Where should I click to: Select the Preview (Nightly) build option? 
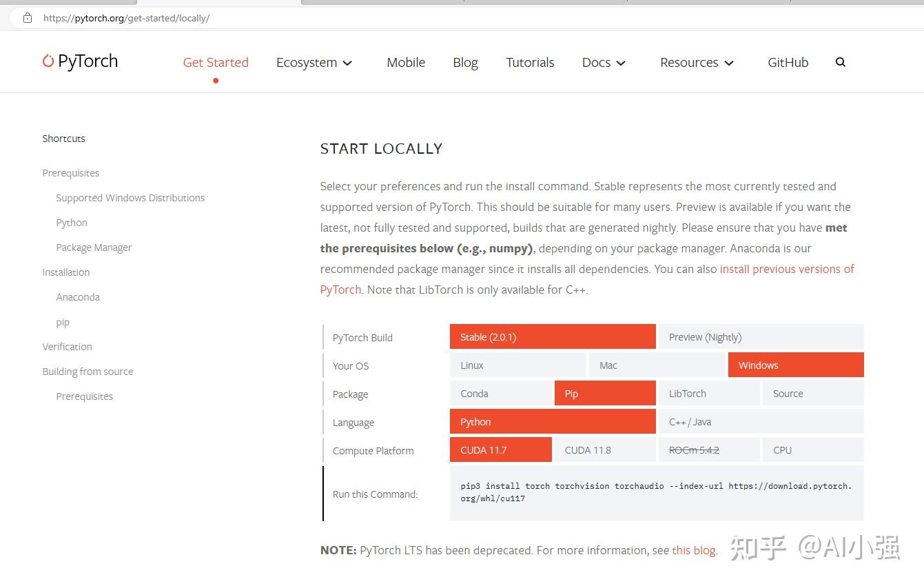pos(761,337)
